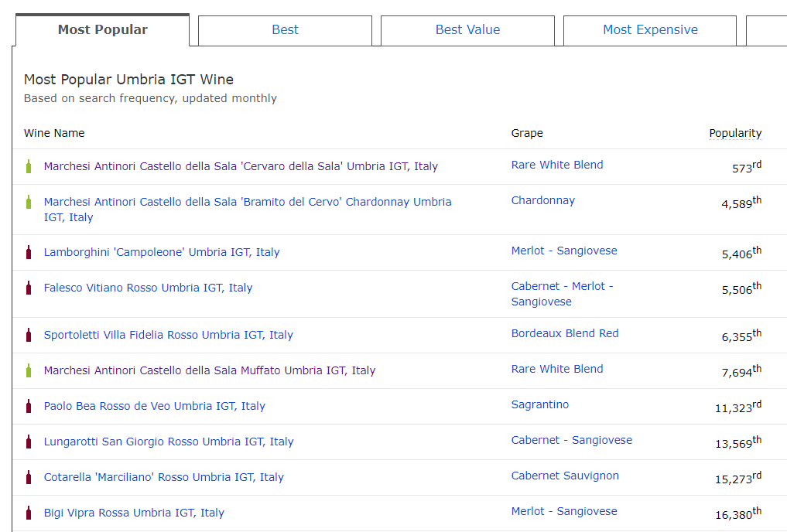Click the Grape column header
787x532 pixels.
point(527,133)
